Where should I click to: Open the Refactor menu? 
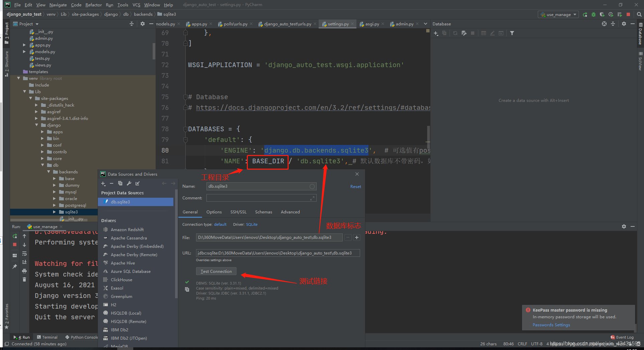[94, 5]
